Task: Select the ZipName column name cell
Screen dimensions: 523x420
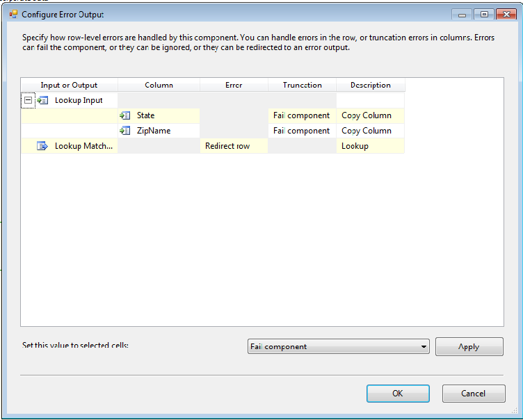Action: [159, 131]
